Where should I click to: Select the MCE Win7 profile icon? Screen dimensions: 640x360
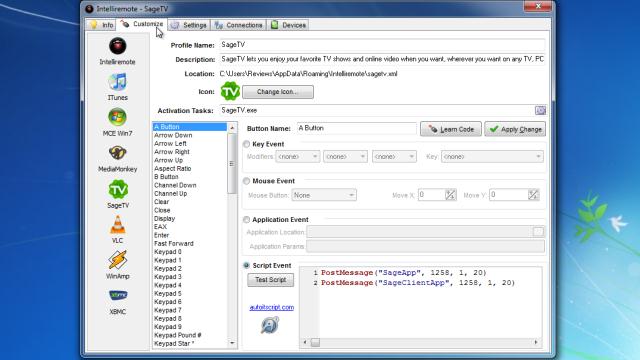[118, 118]
